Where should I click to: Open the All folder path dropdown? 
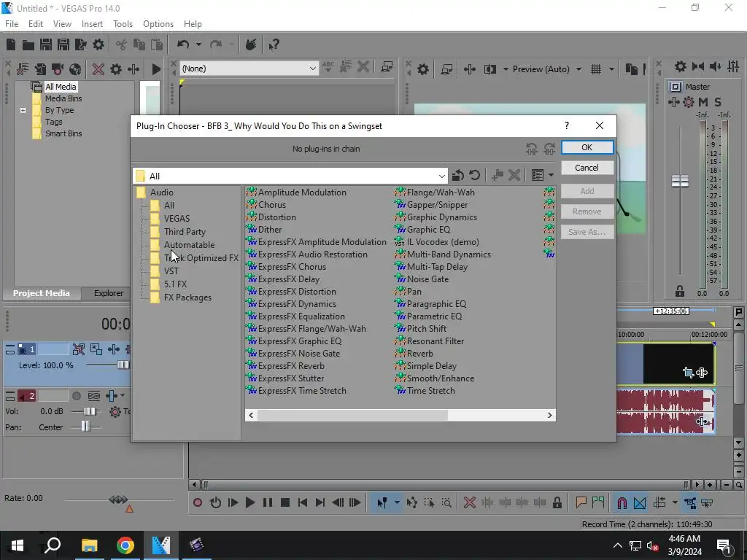coord(441,176)
